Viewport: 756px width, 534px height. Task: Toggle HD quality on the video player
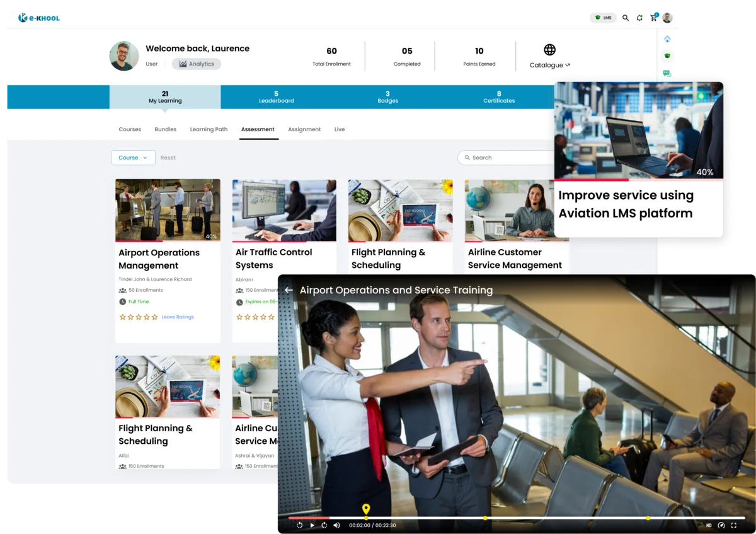point(709,525)
